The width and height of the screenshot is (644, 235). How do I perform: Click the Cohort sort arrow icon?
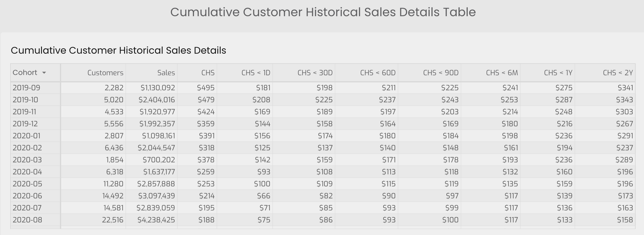(44, 73)
